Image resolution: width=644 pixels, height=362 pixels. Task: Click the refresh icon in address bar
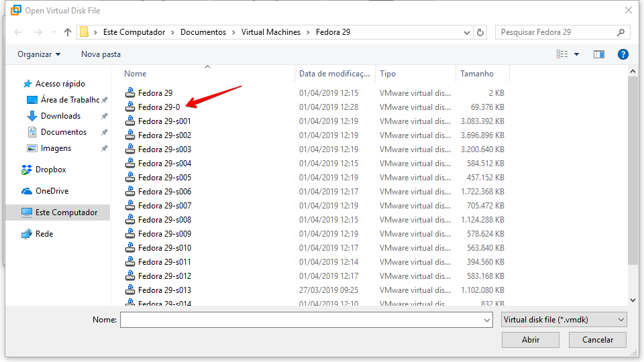[480, 32]
